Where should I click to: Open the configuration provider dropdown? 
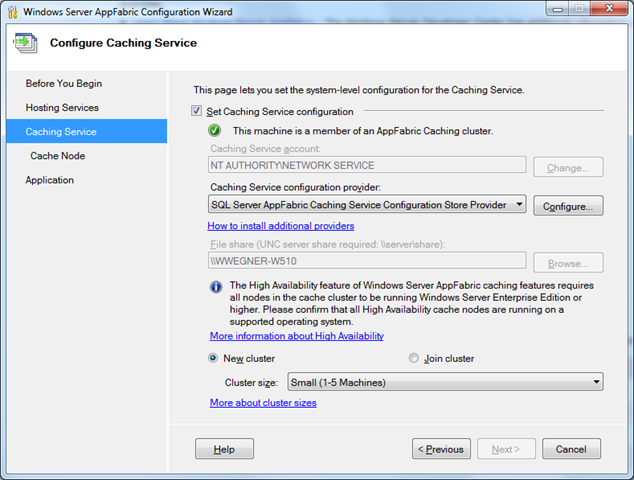click(367, 205)
